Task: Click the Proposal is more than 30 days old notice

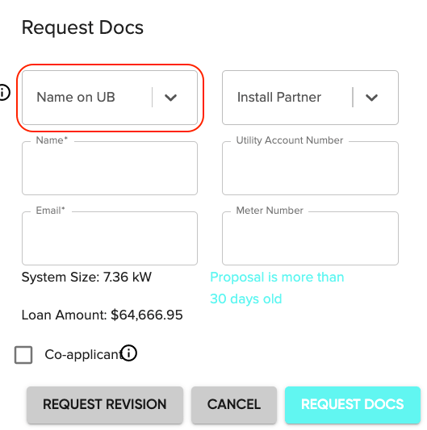Action: tap(277, 288)
